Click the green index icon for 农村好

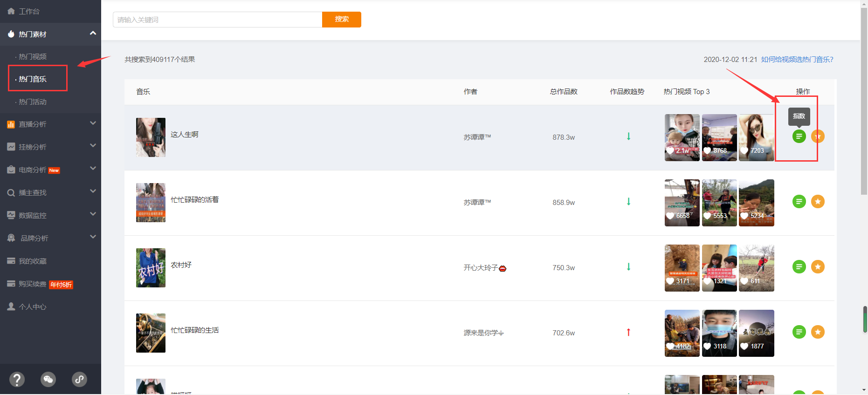click(x=799, y=267)
